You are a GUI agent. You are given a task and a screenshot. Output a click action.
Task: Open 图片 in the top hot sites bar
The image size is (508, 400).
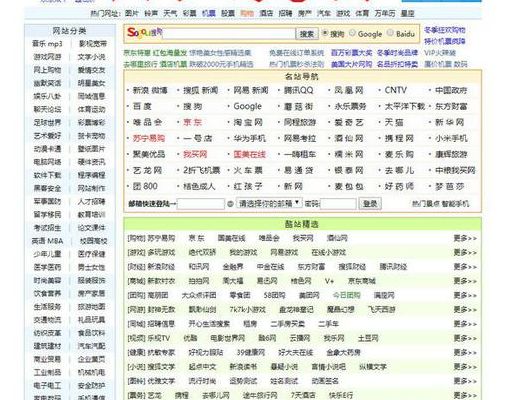click(x=132, y=13)
